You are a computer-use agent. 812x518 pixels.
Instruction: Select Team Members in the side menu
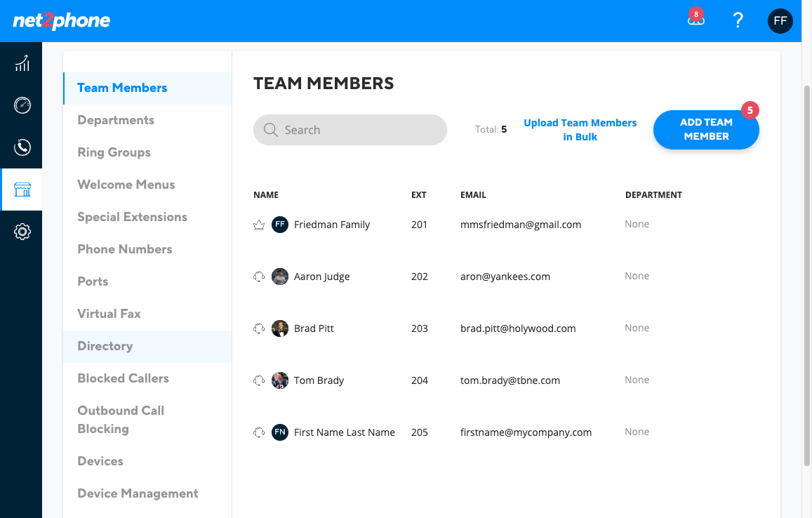point(147,88)
